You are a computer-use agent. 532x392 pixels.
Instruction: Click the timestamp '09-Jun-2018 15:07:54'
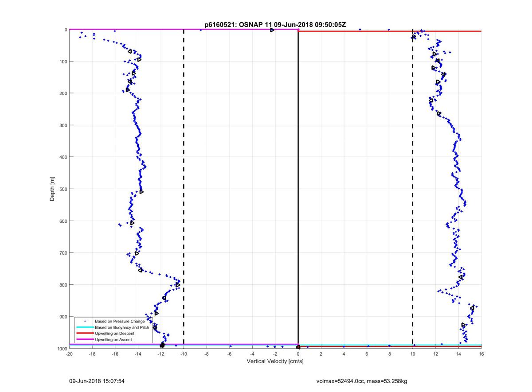[x=97, y=380]
